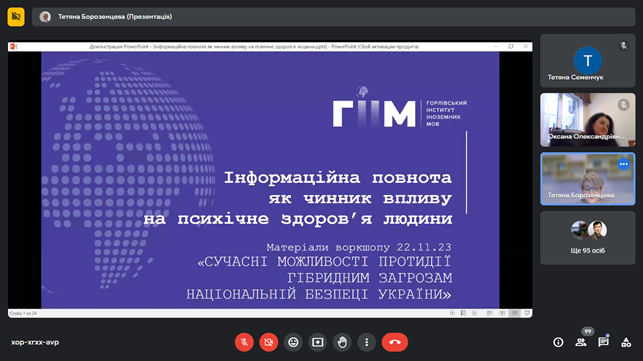Screen dimensions: 643x361
Task: Click PowerPoint slideshow view icon in status bar
Action: tap(527, 313)
